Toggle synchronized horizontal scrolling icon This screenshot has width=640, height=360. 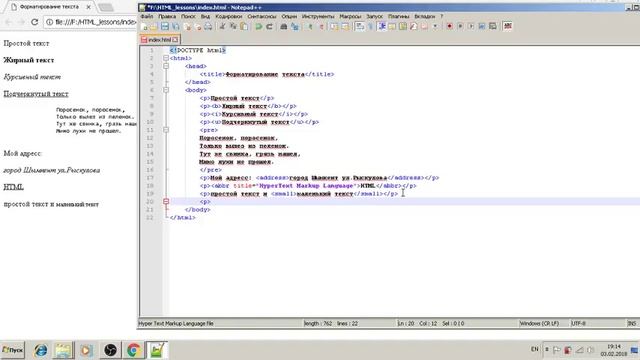point(345,27)
